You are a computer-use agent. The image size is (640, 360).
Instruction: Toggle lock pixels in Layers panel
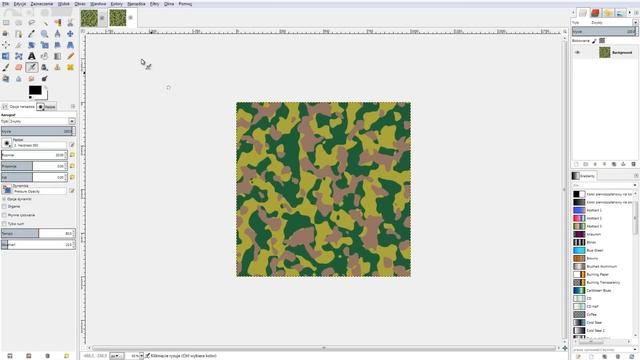[594, 40]
